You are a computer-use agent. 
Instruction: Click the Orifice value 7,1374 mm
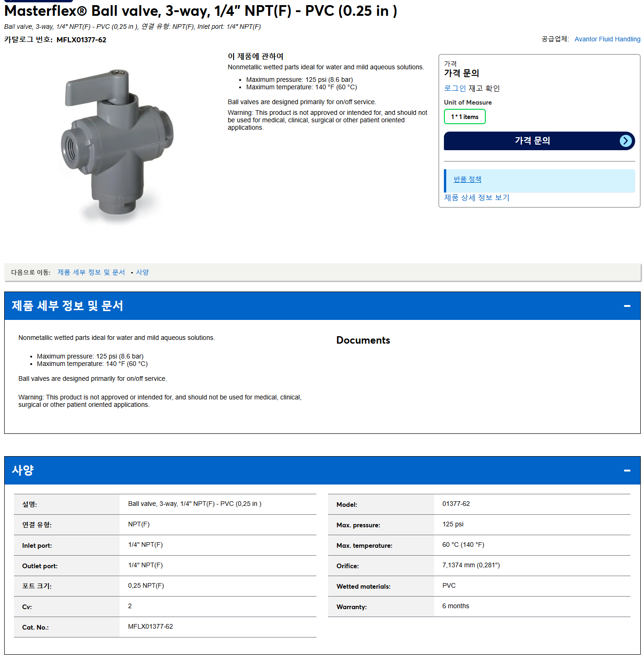tap(471, 565)
